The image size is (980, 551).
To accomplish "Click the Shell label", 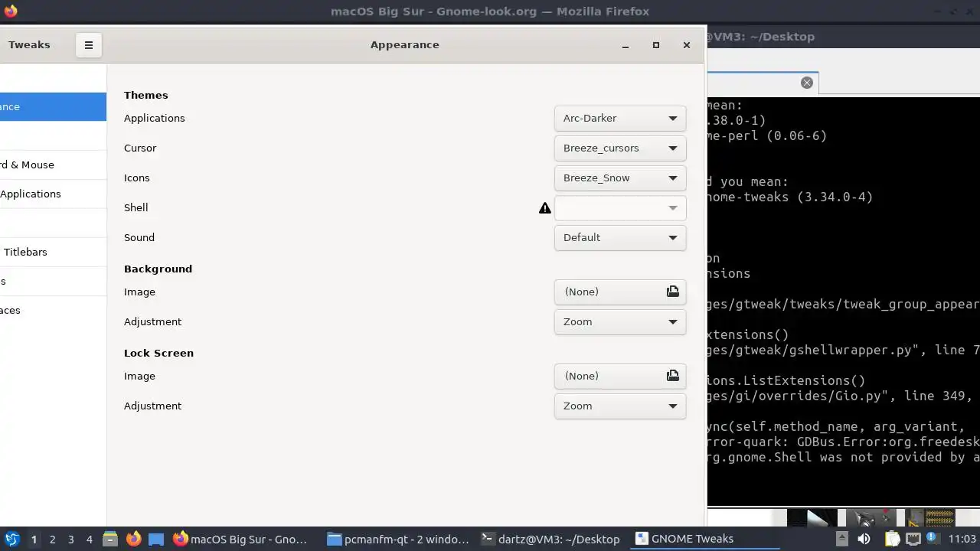I will [x=136, y=207].
